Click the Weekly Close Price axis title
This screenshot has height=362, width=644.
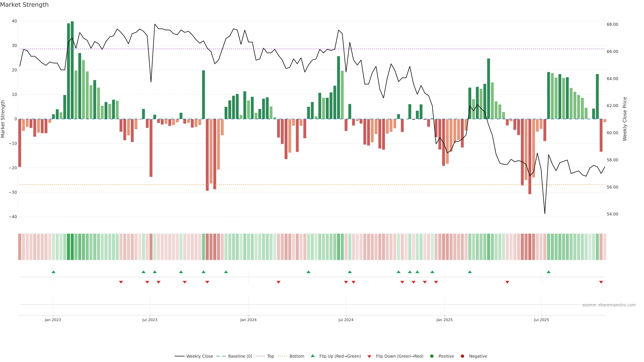coord(625,119)
